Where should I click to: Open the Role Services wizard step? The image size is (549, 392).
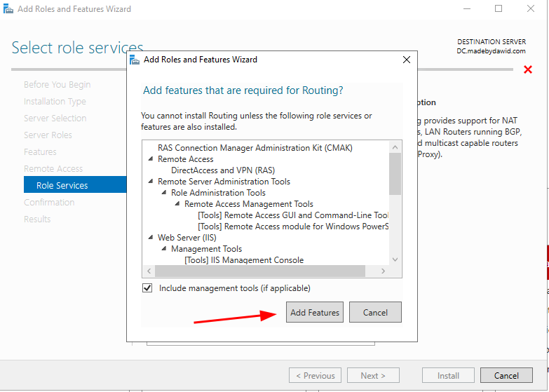[x=62, y=186]
